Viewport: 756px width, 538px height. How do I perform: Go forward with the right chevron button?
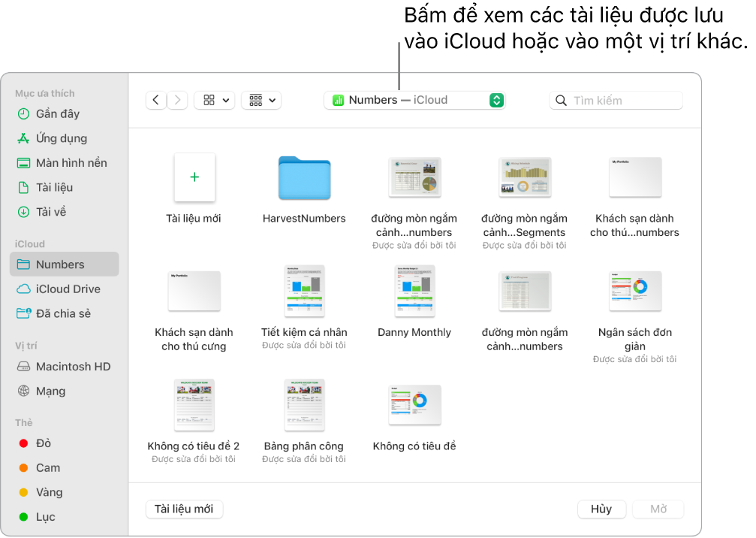[x=177, y=101]
